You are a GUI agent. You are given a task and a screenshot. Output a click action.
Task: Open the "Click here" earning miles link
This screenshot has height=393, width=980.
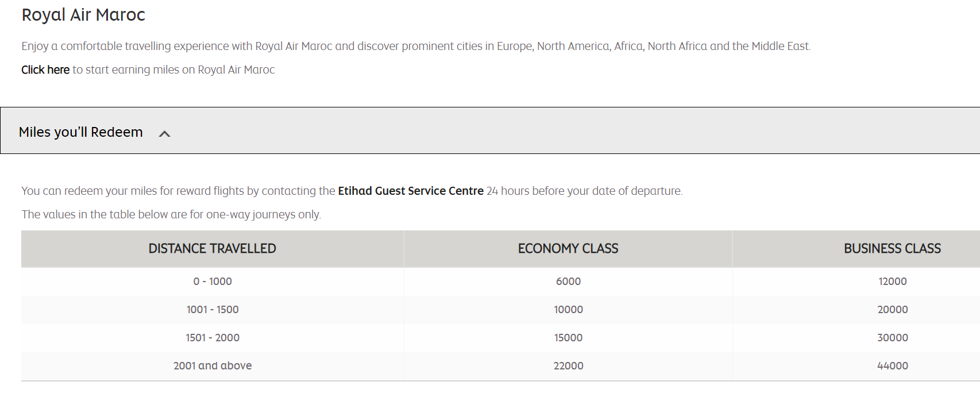pyautogui.click(x=45, y=70)
